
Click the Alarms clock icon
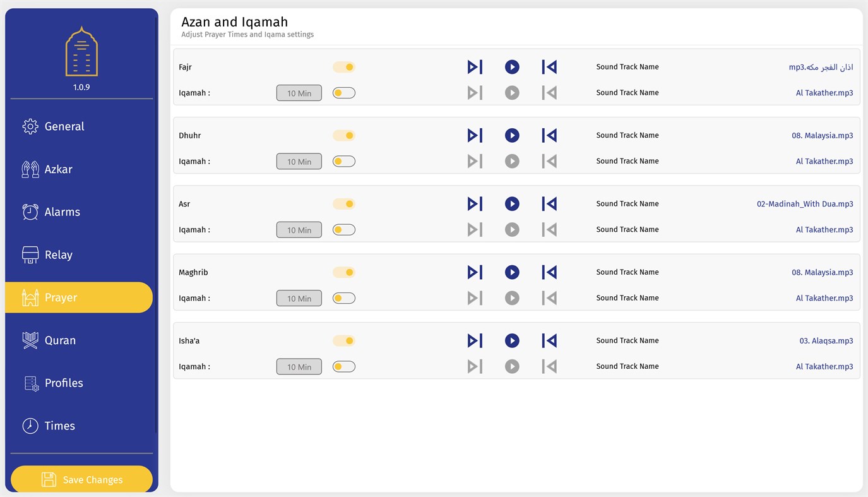pyautogui.click(x=30, y=212)
